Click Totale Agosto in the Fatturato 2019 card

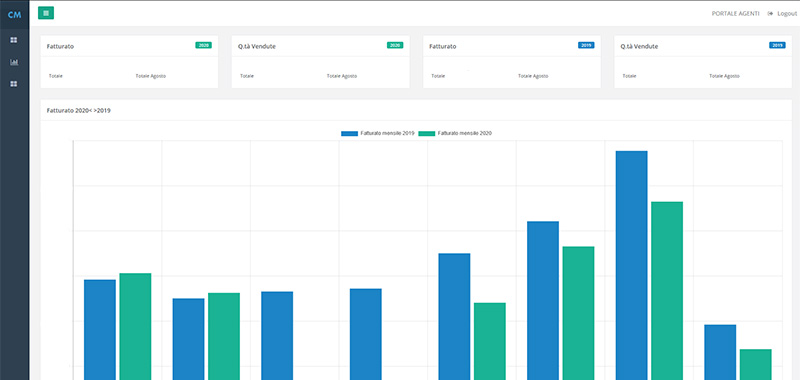pos(533,76)
